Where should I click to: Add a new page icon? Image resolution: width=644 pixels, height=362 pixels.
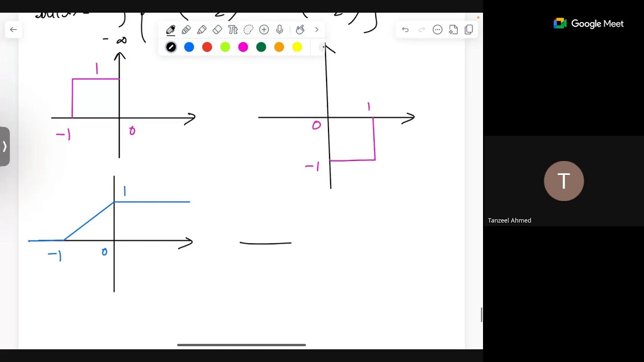tap(453, 30)
